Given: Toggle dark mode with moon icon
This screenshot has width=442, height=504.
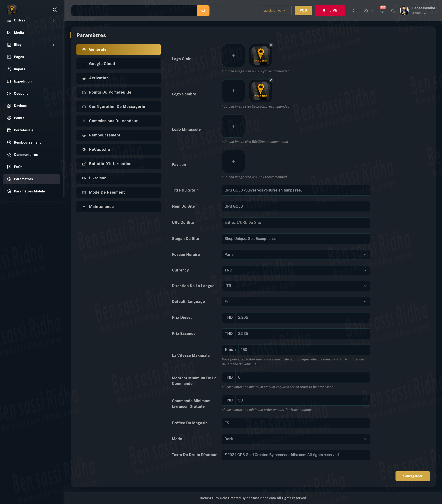Looking at the screenshot, I should pyautogui.click(x=393, y=11).
